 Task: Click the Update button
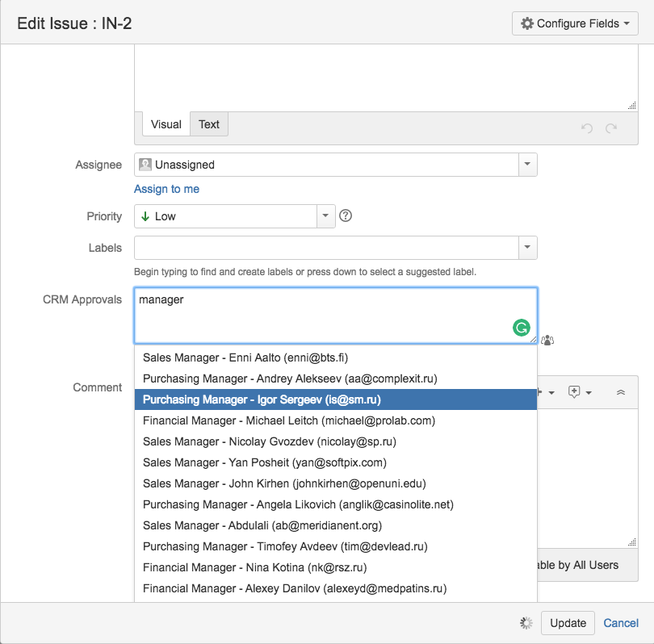(568, 623)
